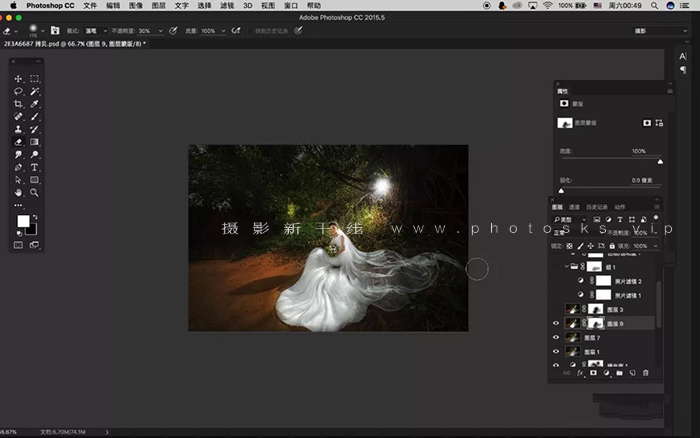Hide the 图层 1 layer

[556, 351]
